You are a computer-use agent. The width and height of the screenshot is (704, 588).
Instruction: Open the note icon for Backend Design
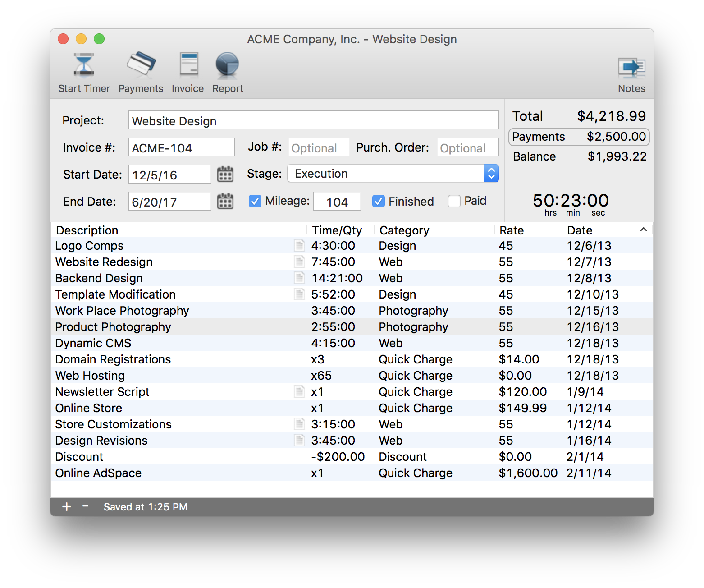[x=299, y=278]
